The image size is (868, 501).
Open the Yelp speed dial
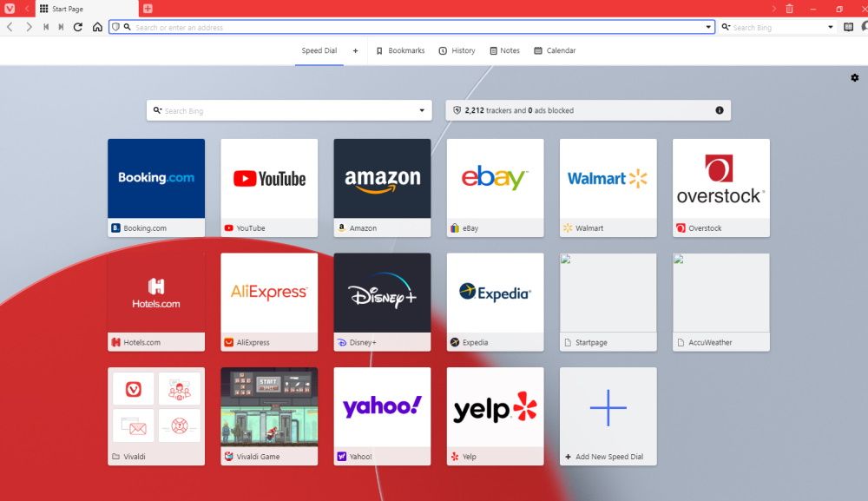tap(495, 416)
